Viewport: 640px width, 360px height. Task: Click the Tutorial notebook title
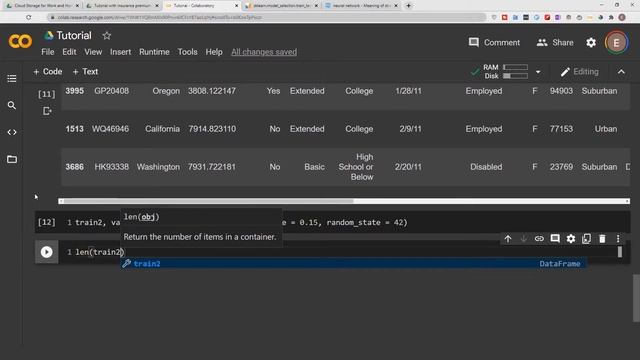click(74, 36)
